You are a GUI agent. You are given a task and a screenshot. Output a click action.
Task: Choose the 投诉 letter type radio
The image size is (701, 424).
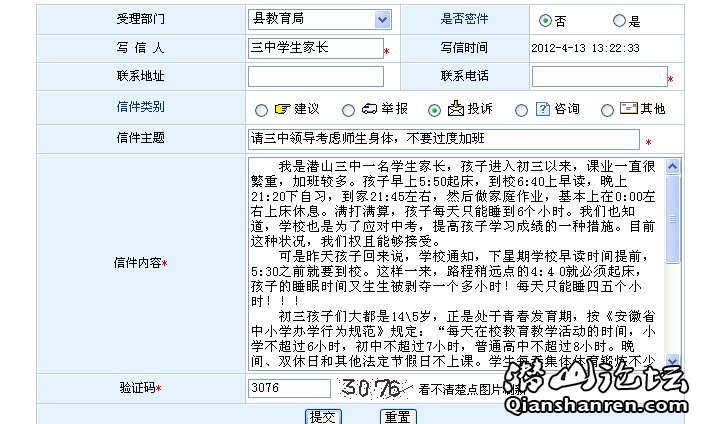tap(434, 110)
